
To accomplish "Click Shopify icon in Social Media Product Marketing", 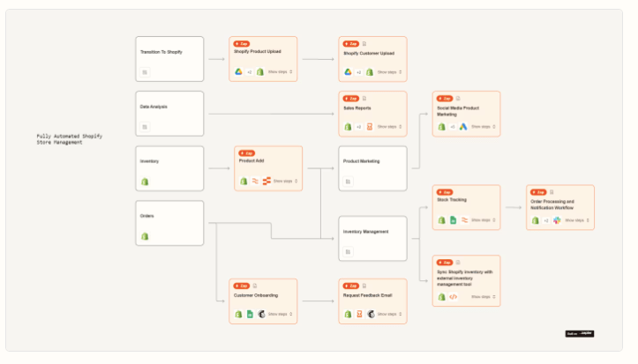I will click(x=441, y=127).
